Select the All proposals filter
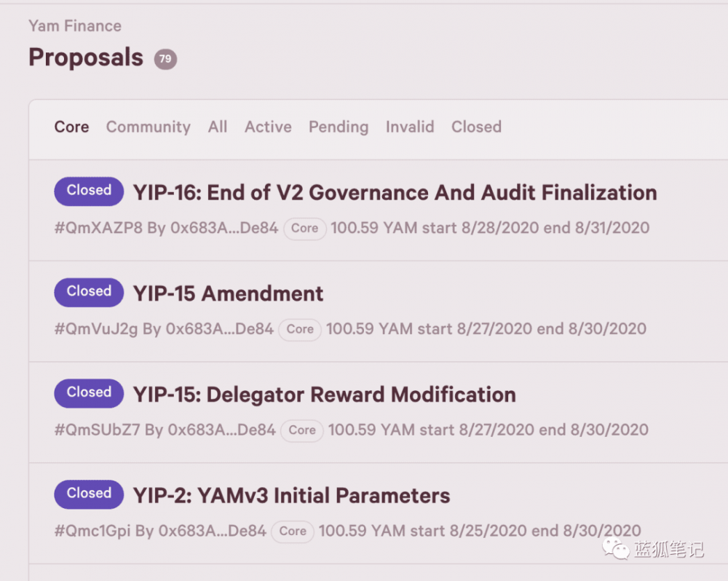This screenshot has height=581, width=728. pyautogui.click(x=217, y=127)
